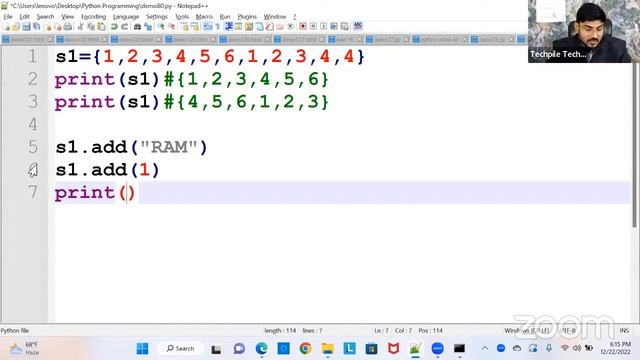Image resolution: width=640 pixels, height=360 pixels.
Task: Run a macro multiple times icon
Action: click(x=334, y=27)
